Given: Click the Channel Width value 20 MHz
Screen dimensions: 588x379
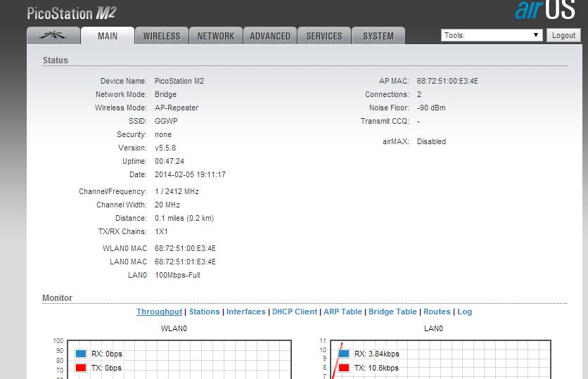Looking at the screenshot, I should pyautogui.click(x=167, y=205).
